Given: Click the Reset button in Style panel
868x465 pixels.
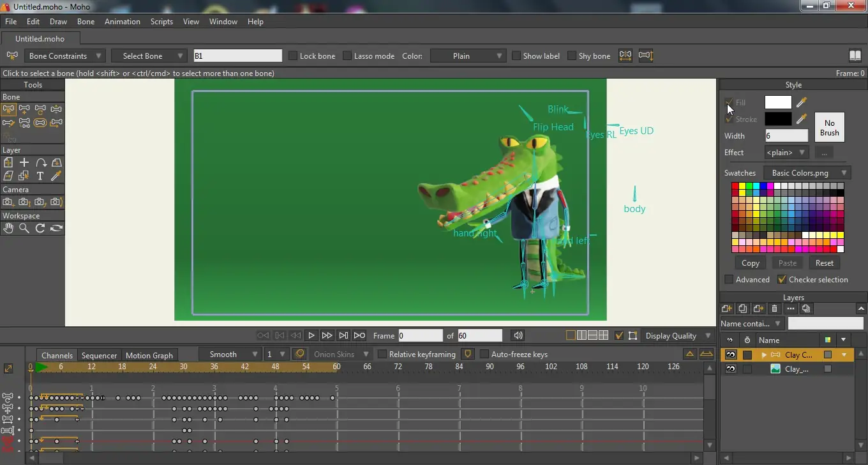Looking at the screenshot, I should 824,263.
